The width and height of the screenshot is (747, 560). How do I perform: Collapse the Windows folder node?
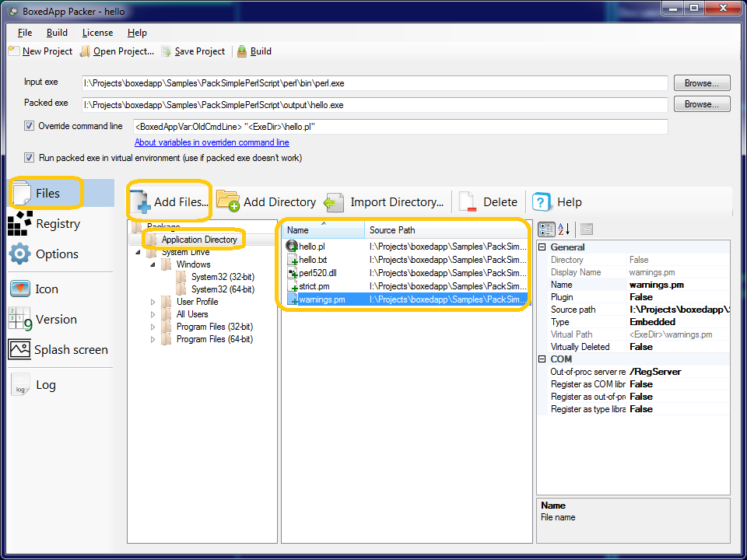(x=153, y=264)
